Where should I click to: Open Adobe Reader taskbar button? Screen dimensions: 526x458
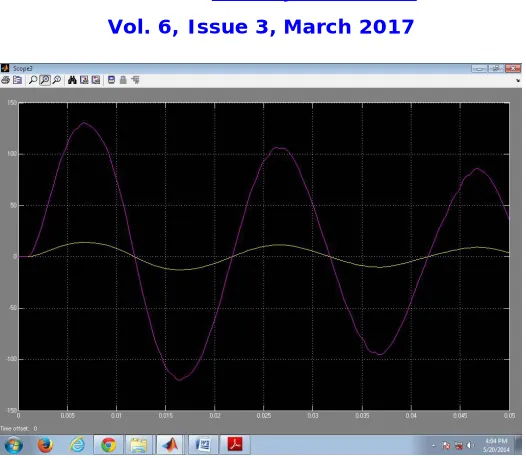(235, 445)
